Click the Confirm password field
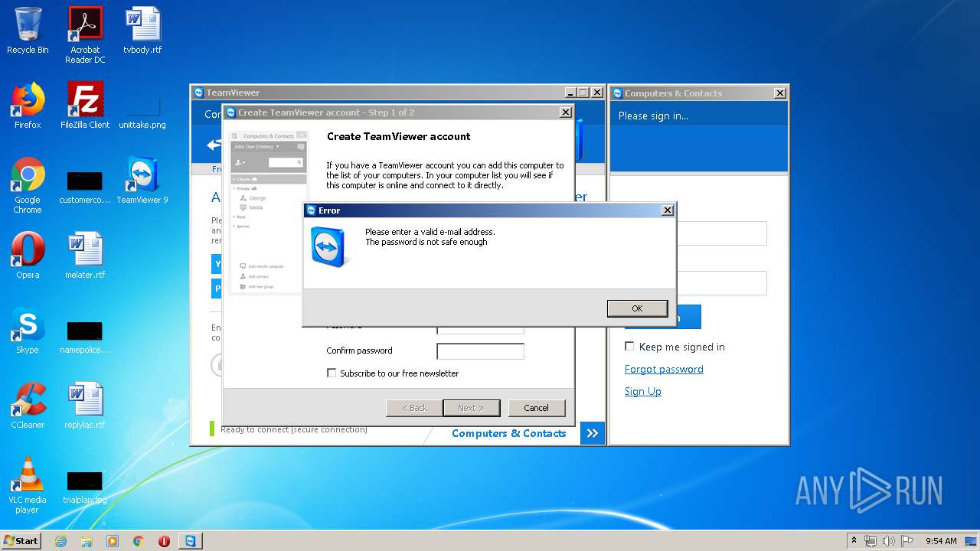 (480, 351)
